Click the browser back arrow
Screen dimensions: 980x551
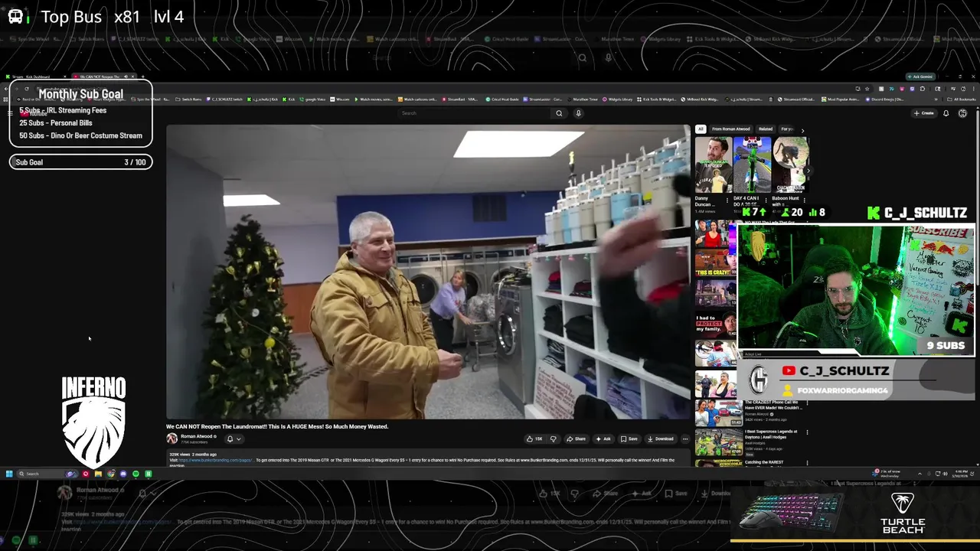tap(6, 89)
